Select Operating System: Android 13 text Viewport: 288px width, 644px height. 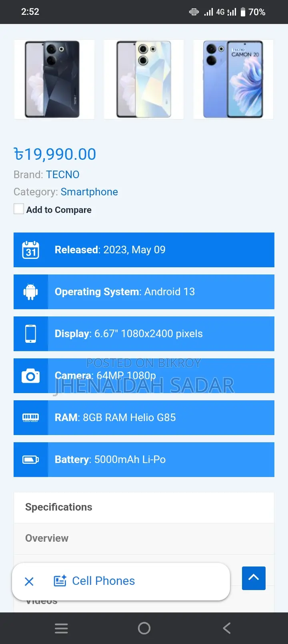[x=125, y=292]
